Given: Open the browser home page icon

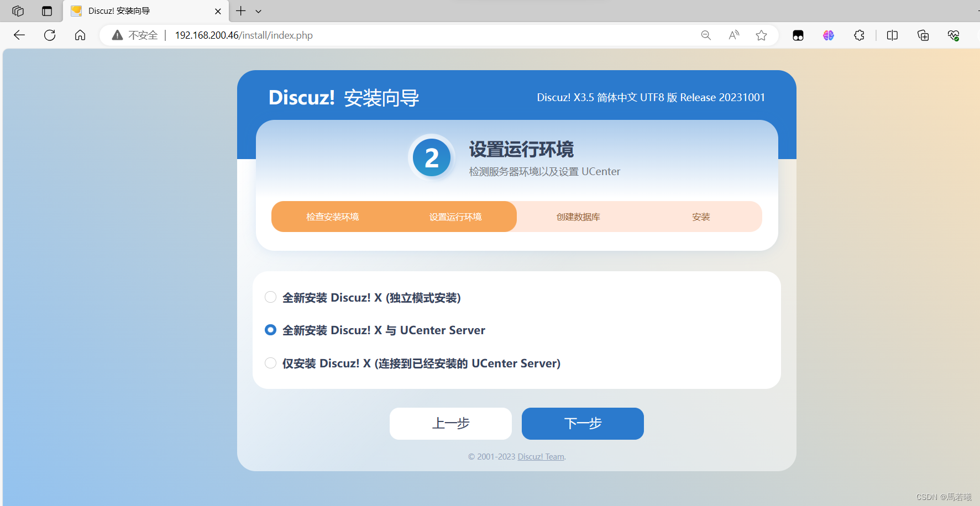Looking at the screenshot, I should [x=80, y=35].
